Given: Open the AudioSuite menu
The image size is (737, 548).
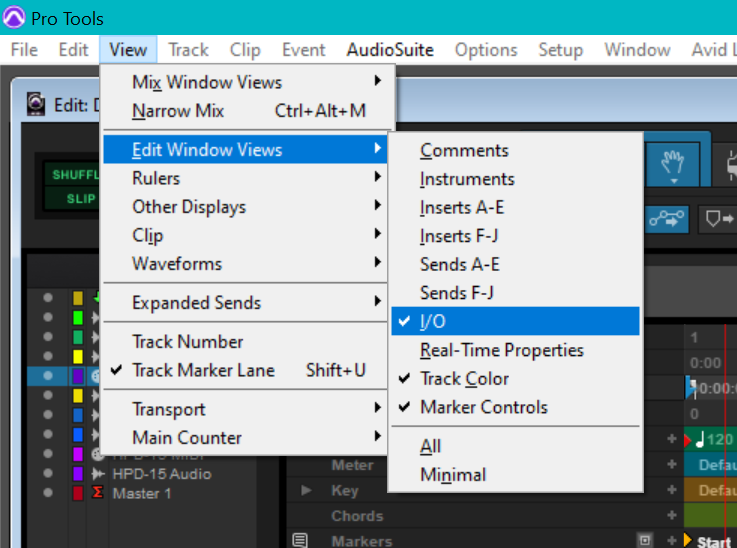Looking at the screenshot, I should [x=390, y=50].
